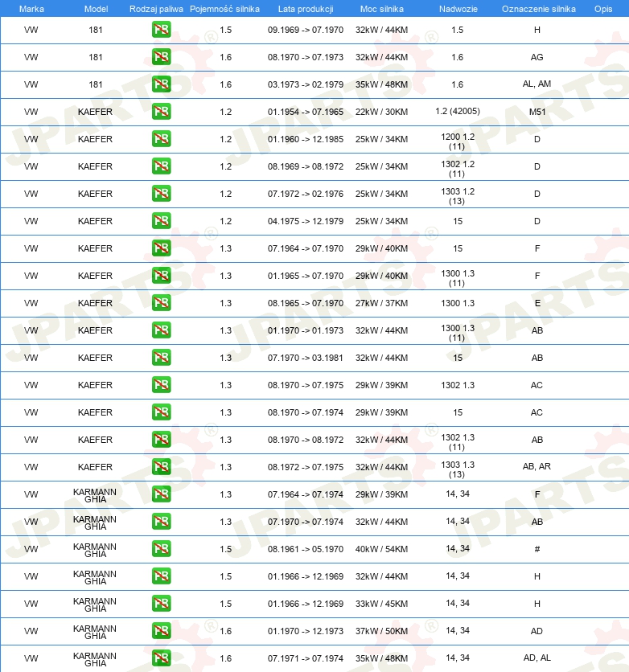The height and width of the screenshot is (672, 629).
Task: Click fuel icon in KARMANN GHIA 33kW / 45KM row
Action: [x=161, y=604]
